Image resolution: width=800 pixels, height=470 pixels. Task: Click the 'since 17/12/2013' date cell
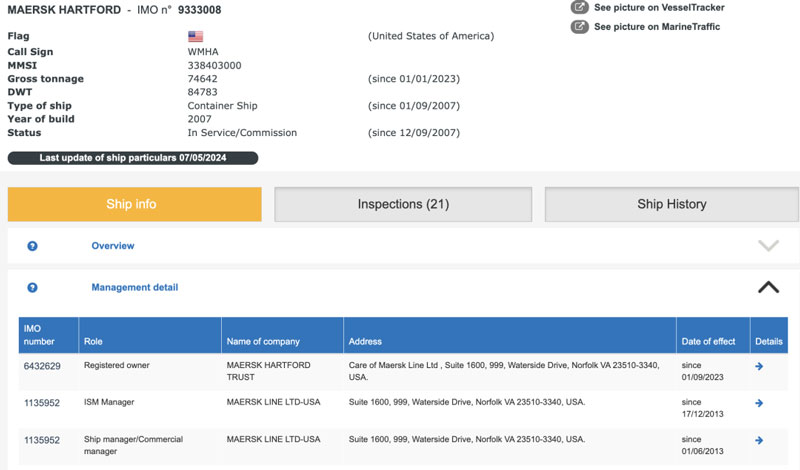click(x=703, y=408)
